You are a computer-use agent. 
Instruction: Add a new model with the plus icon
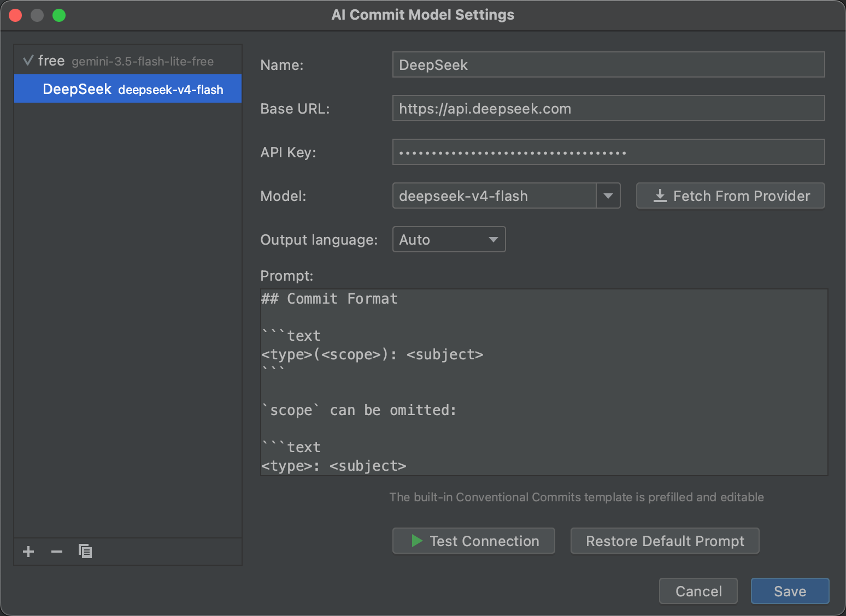[x=28, y=552]
